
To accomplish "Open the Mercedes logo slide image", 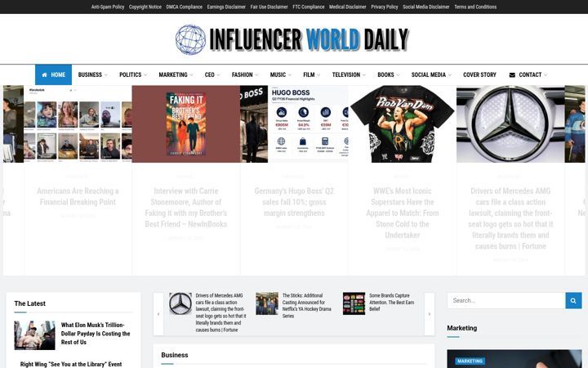I will tap(510, 124).
